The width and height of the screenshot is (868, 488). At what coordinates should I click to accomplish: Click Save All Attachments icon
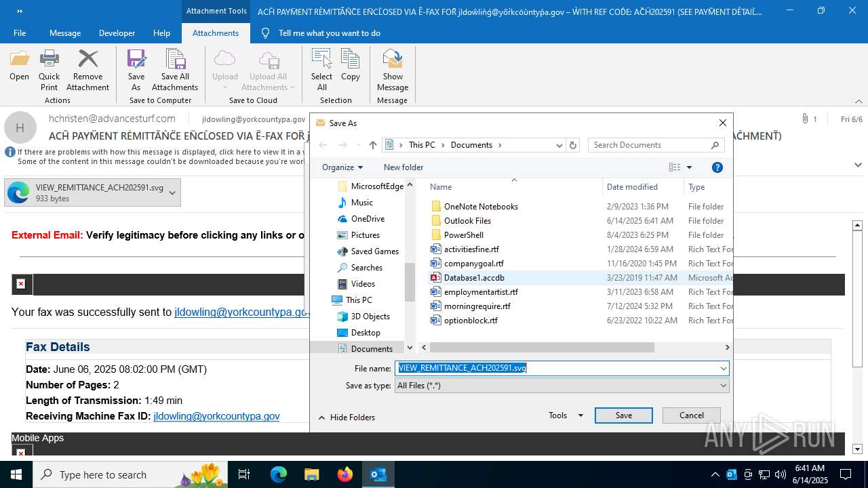[x=175, y=70]
